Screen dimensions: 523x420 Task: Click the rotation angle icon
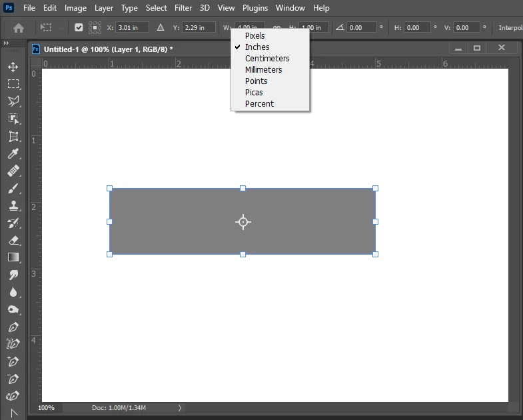tap(340, 27)
